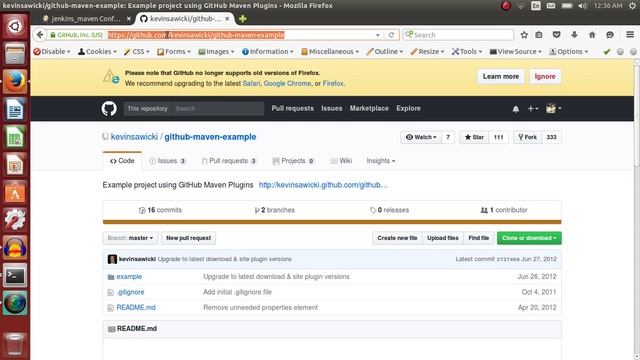Open the create new plus menu
The image size is (640, 360).
[x=533, y=109]
